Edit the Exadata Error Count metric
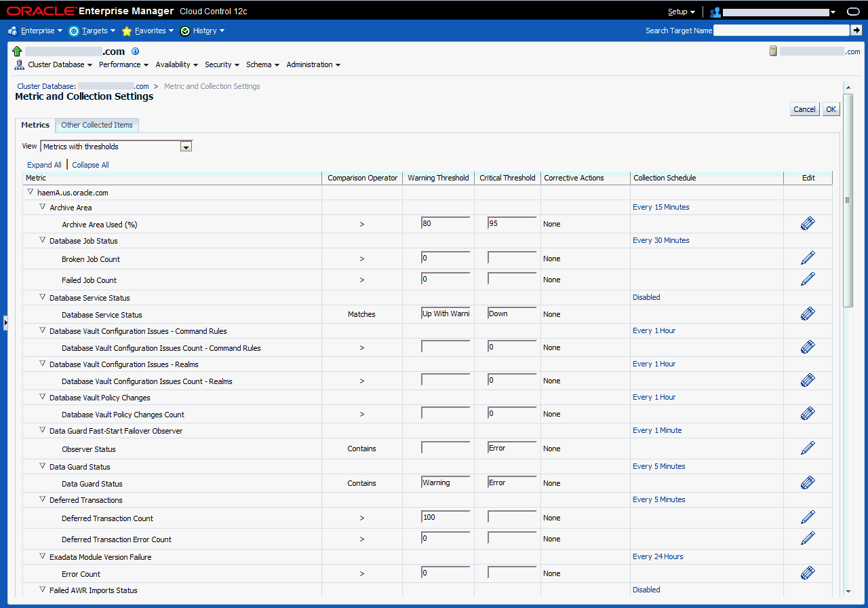This screenshot has width=868, height=608. point(808,573)
